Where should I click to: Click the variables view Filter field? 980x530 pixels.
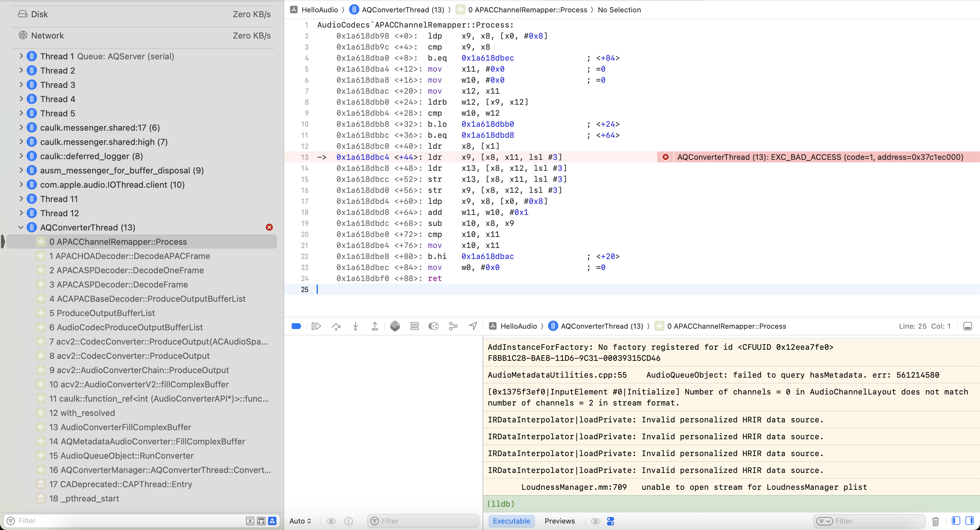click(423, 521)
